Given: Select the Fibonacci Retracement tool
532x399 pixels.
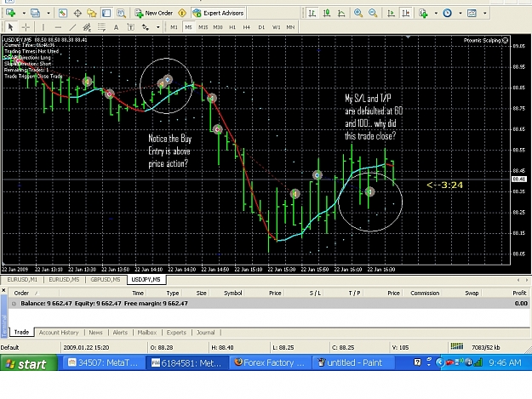Looking at the screenshot, I should point(101,26).
